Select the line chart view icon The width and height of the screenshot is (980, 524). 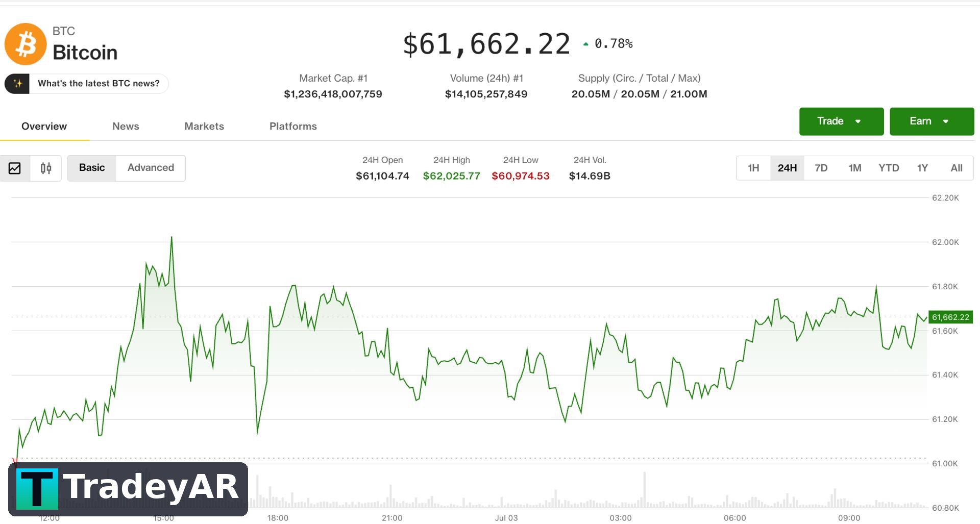15,168
